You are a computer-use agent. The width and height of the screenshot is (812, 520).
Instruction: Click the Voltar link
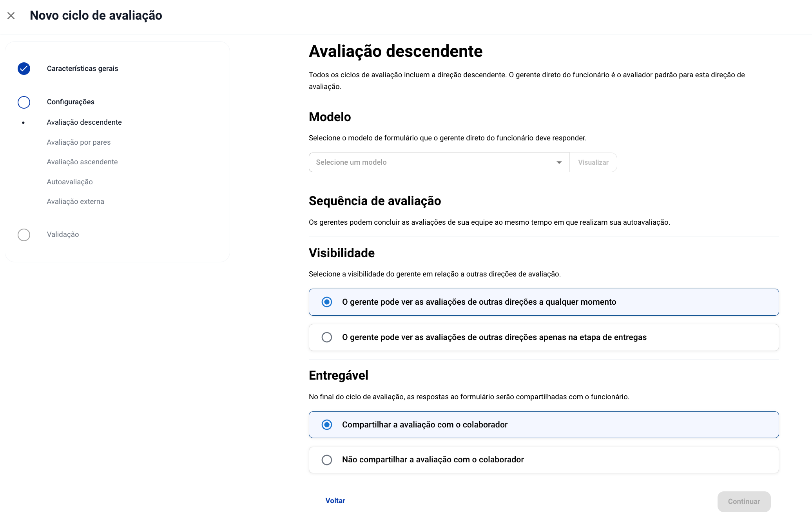[x=335, y=501]
